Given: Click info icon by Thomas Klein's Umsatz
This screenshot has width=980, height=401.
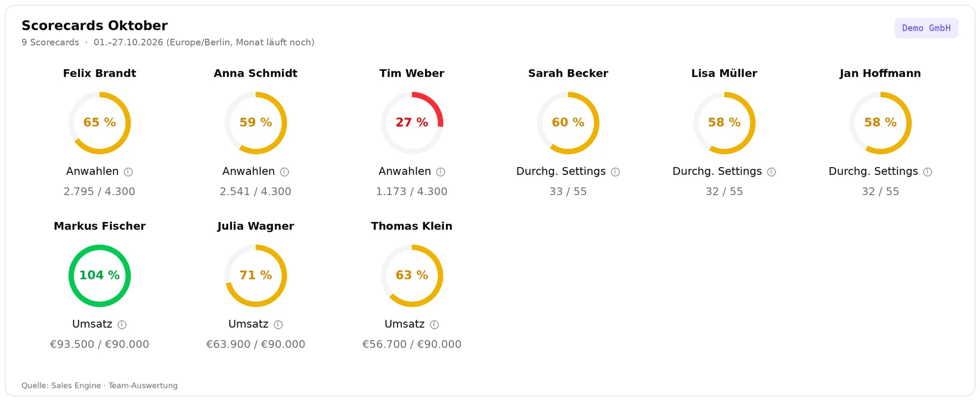Looking at the screenshot, I should [x=434, y=325].
